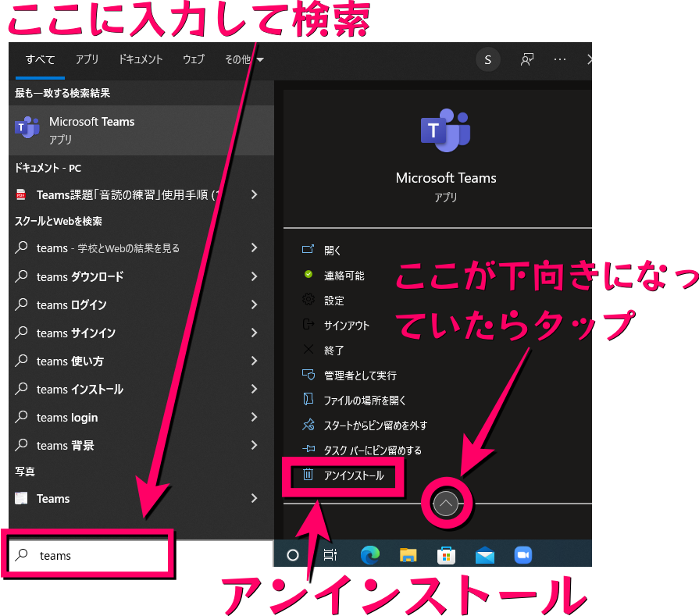This screenshot has height=616, width=699.
Task: Choose アンインストール for Teams
Action: click(x=354, y=475)
